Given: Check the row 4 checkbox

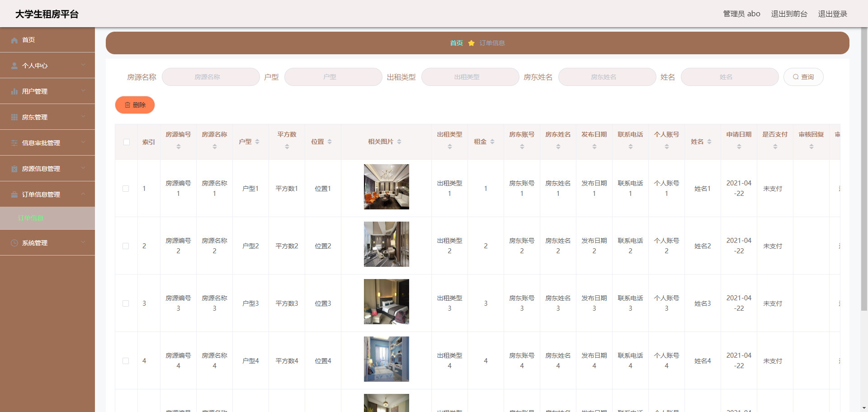Looking at the screenshot, I should click(x=126, y=361).
